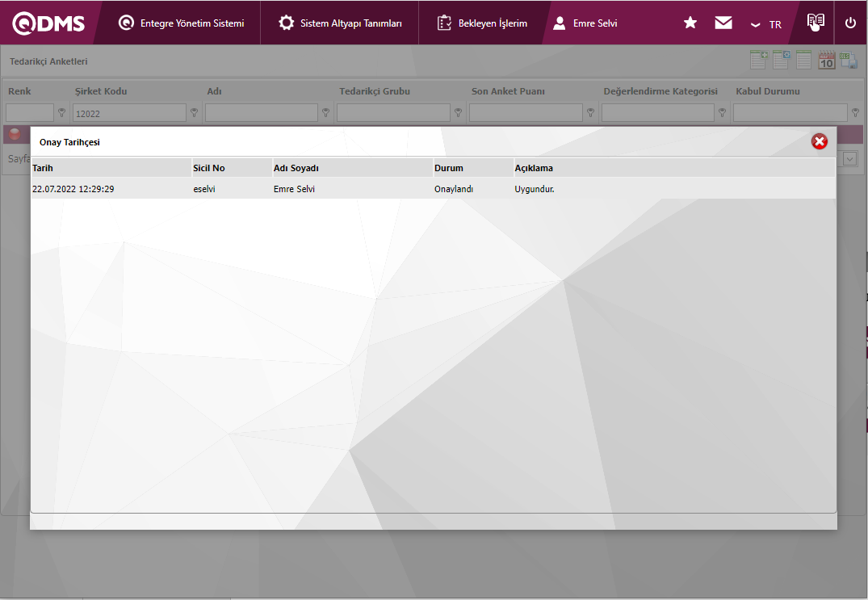Screen dimensions: 868x600
Task: Click the add new record icon
Action: (759, 61)
